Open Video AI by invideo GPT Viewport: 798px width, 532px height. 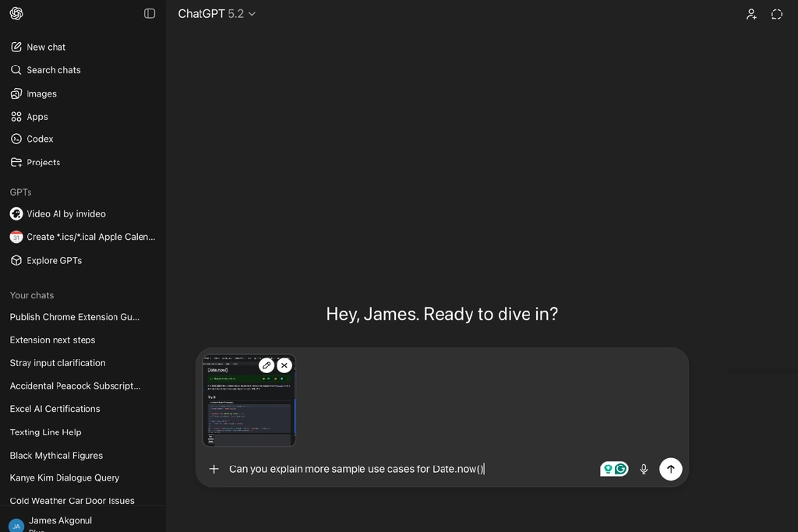[x=83, y=213]
